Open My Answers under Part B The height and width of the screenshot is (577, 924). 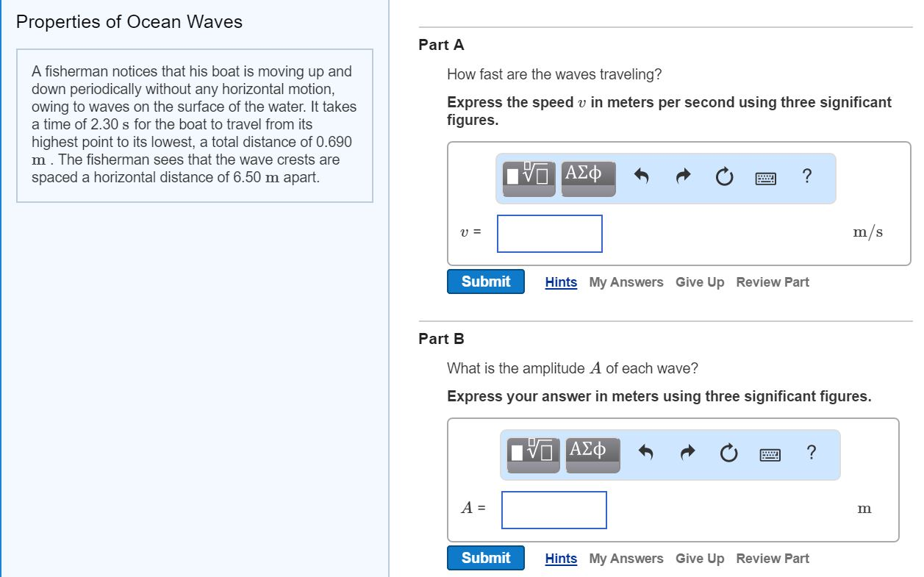point(626,559)
